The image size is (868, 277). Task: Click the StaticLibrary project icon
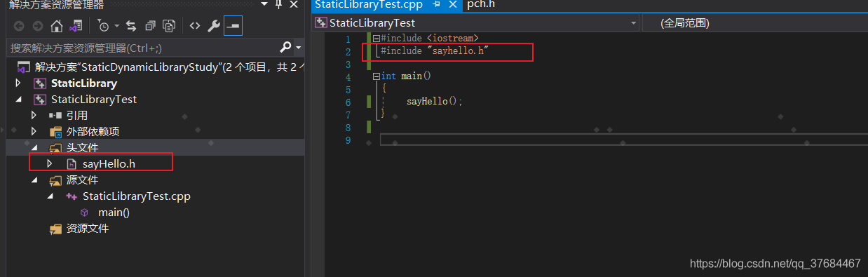(40, 83)
